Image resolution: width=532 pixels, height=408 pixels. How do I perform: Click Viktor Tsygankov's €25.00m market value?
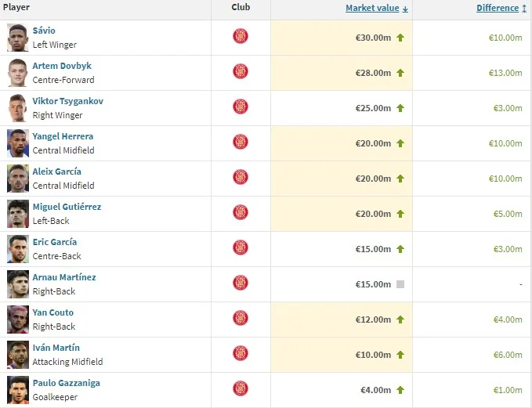pos(372,108)
